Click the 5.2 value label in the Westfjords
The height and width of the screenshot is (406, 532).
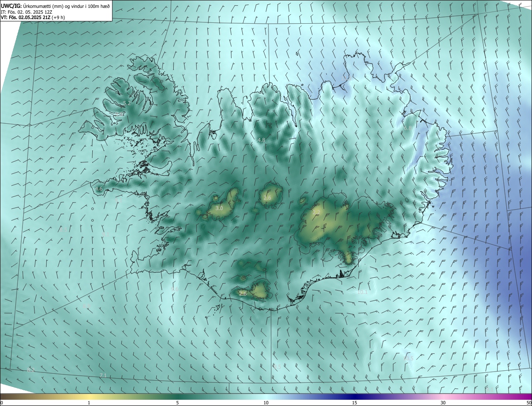[x=127, y=103]
